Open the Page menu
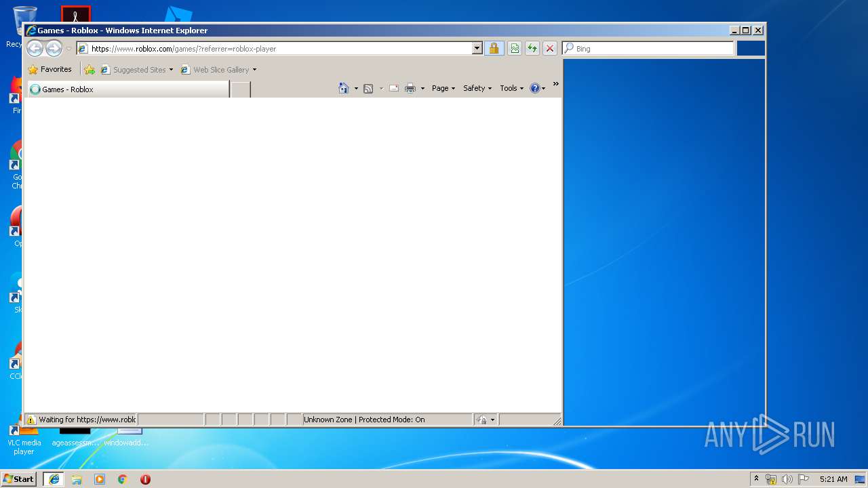Viewport: 868px width, 488px height. [443, 88]
